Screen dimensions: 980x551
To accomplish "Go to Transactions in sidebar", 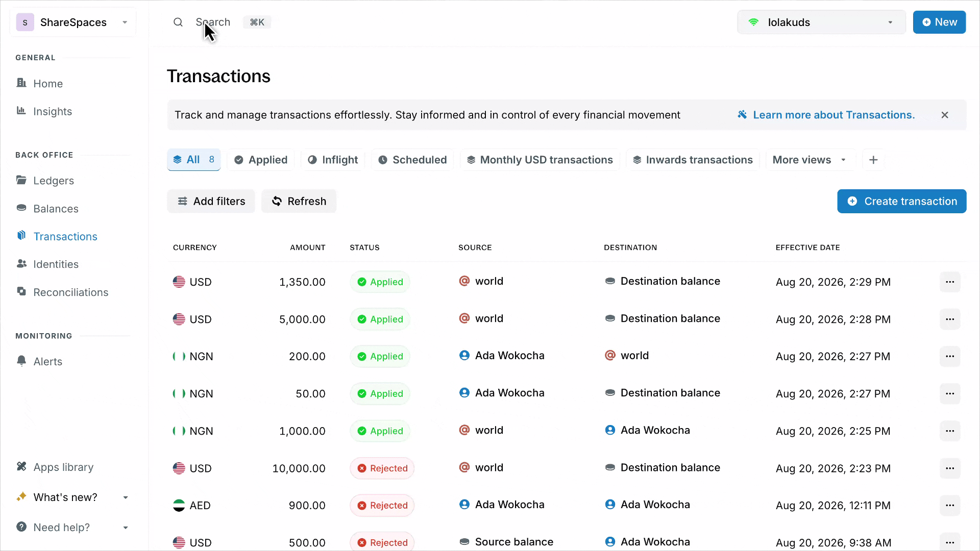I will (65, 237).
